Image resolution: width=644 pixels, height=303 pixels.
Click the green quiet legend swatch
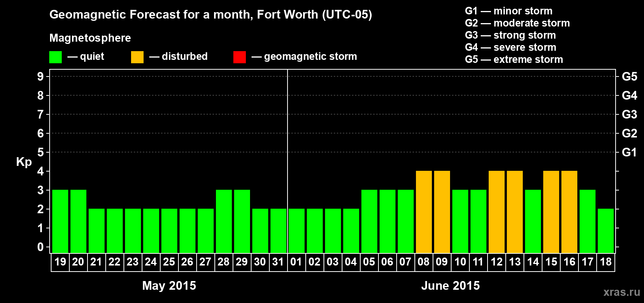click(x=55, y=57)
